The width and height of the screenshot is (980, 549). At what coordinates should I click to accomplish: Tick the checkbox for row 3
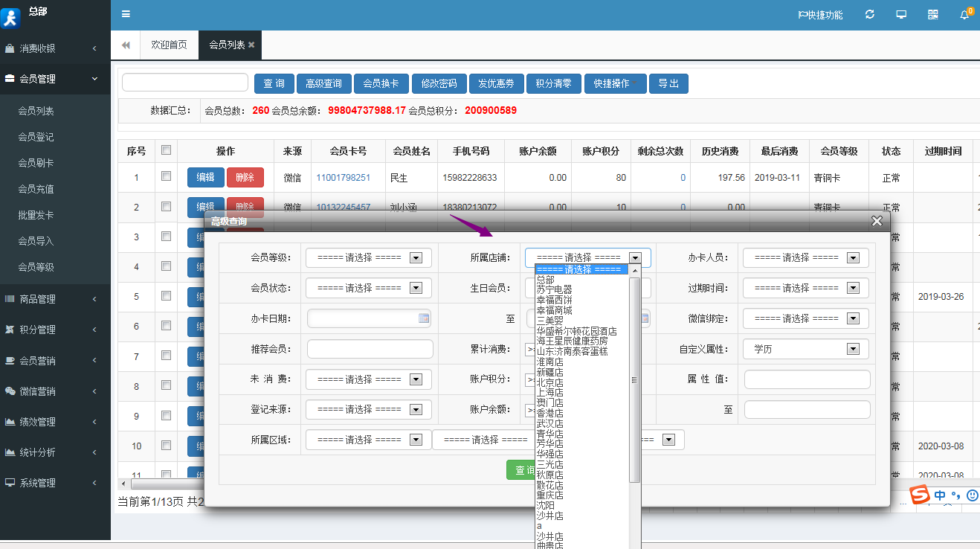(x=166, y=236)
